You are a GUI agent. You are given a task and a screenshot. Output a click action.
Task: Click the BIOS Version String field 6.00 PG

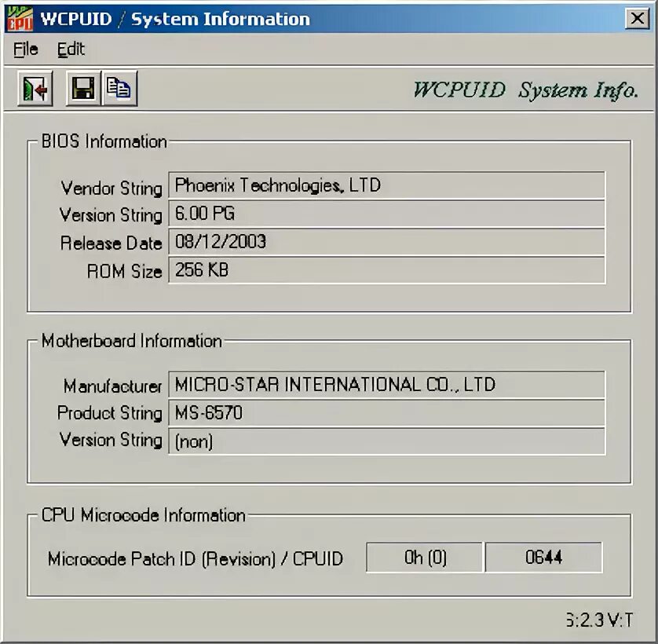click(x=386, y=214)
